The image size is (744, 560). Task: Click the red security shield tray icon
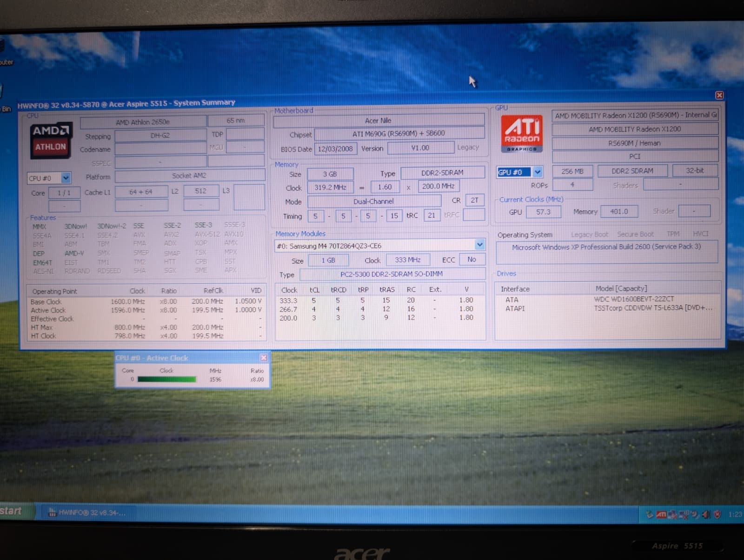click(717, 515)
